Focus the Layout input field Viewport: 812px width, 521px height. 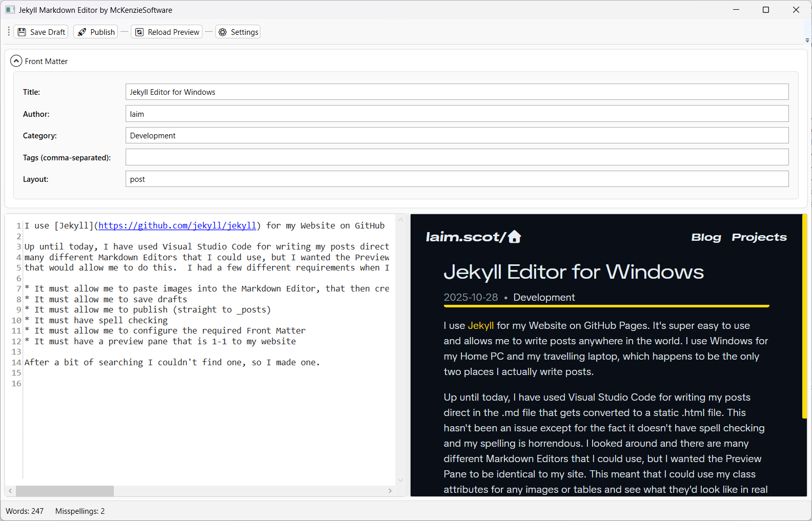click(457, 179)
